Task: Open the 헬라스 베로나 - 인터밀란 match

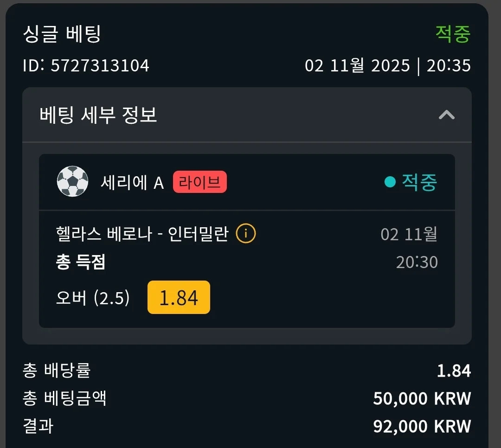Action: (x=142, y=234)
